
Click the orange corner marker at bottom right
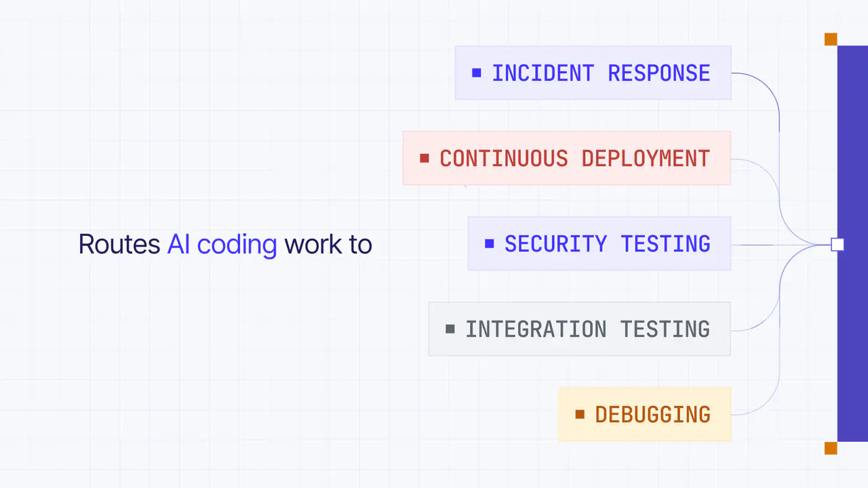831,448
